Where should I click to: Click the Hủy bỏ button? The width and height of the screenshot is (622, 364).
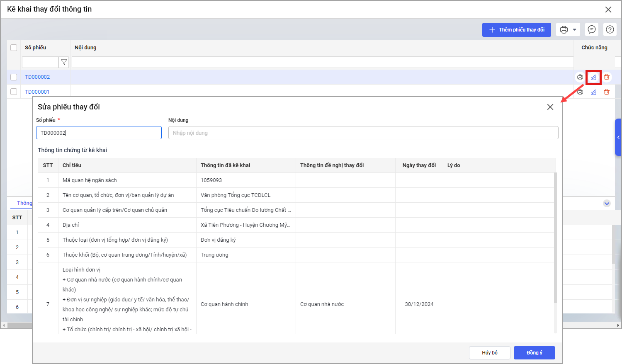pyautogui.click(x=489, y=352)
